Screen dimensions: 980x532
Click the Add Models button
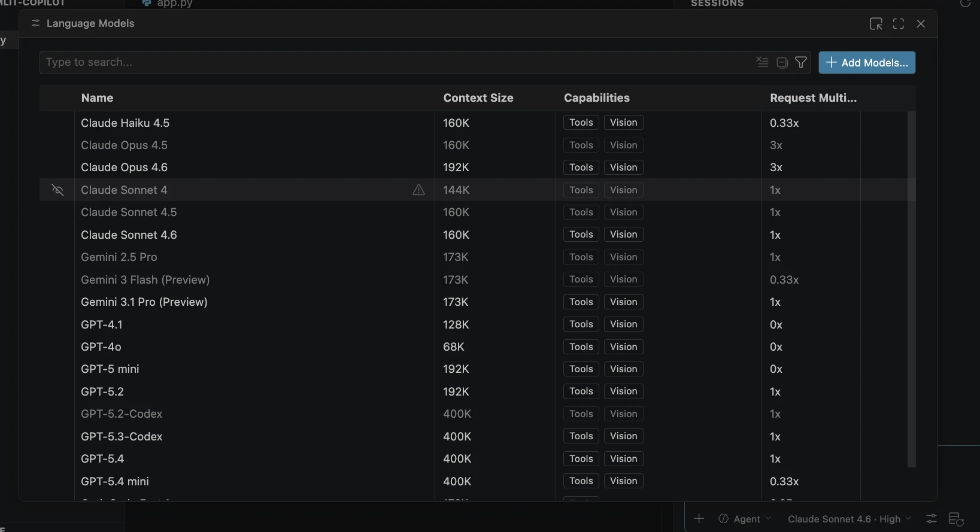867,63
